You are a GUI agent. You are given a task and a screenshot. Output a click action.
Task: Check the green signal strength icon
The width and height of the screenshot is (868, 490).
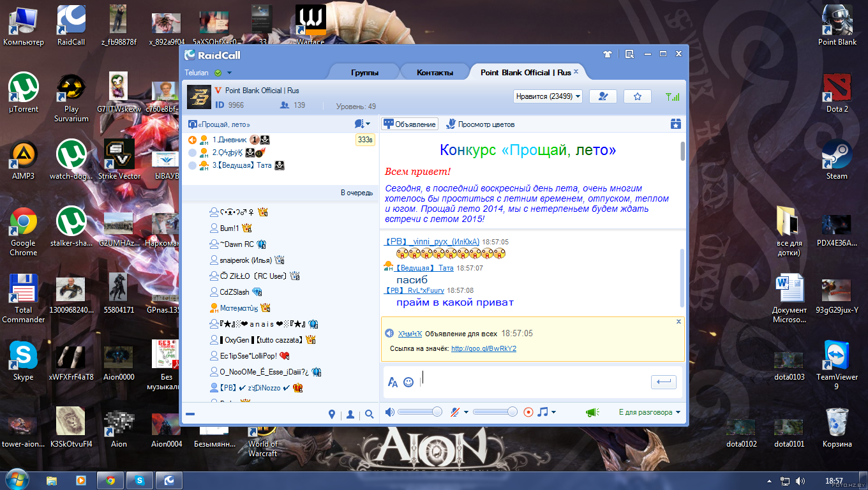coord(672,97)
